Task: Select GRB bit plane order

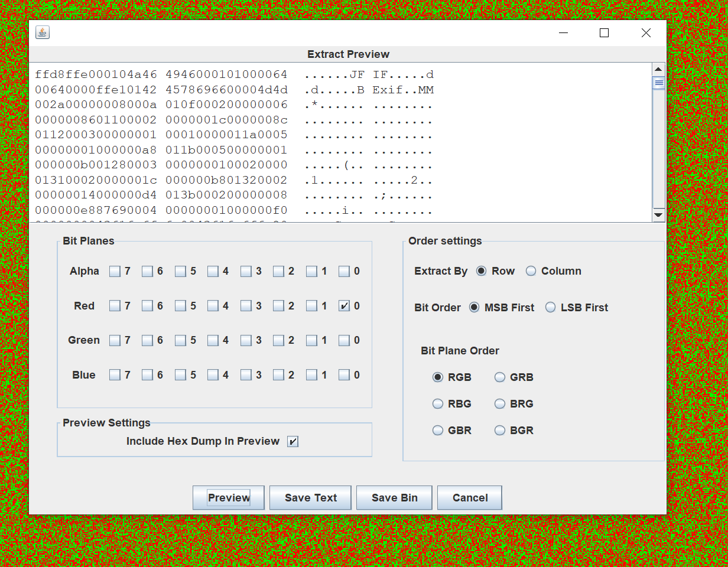Action: (500, 377)
